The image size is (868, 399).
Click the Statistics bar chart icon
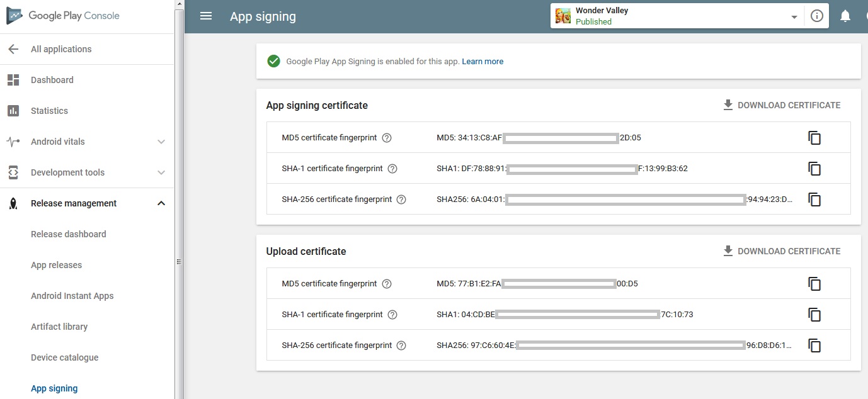[x=14, y=111]
